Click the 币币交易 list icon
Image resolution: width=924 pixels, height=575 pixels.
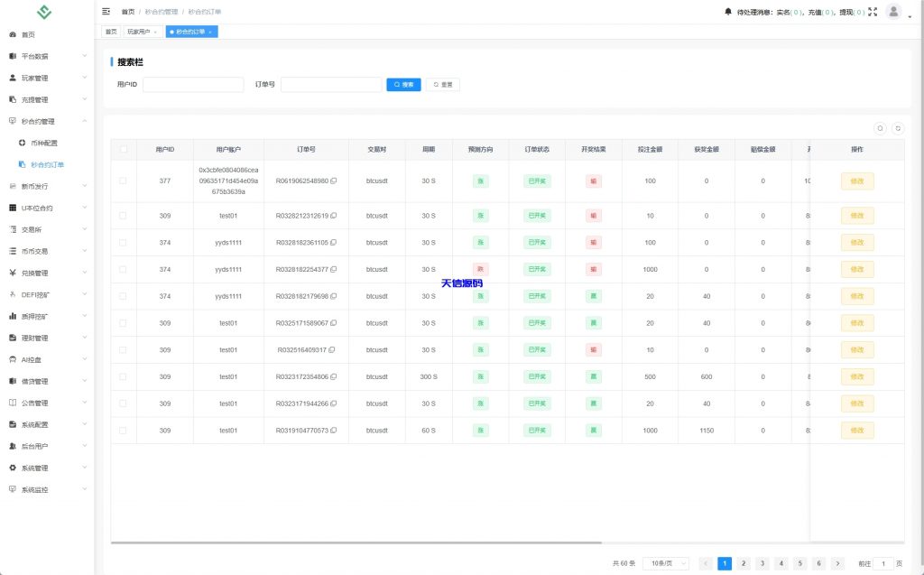tap(13, 251)
